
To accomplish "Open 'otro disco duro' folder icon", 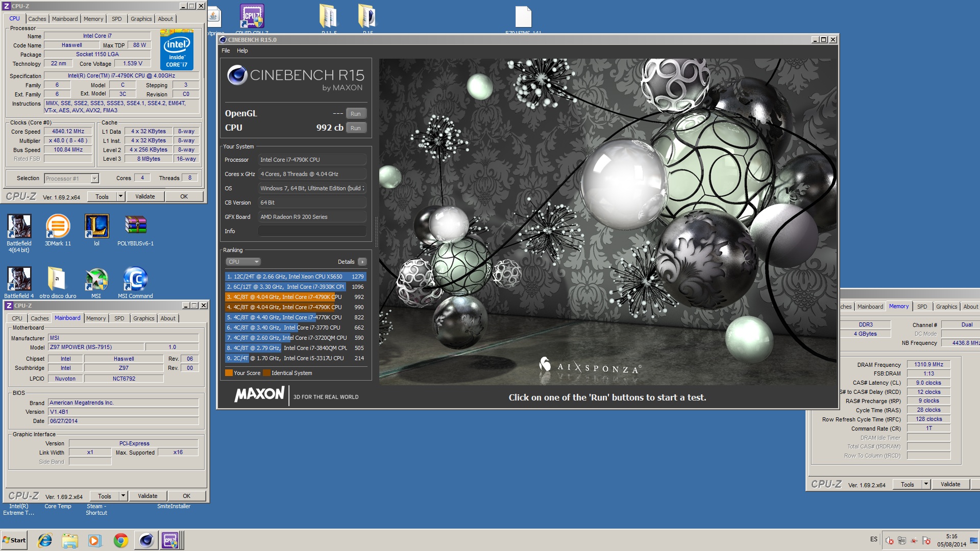I will pos(58,283).
